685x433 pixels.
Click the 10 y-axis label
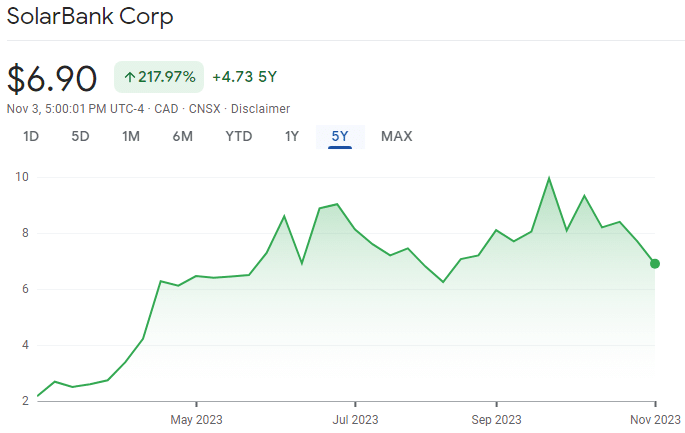point(22,177)
